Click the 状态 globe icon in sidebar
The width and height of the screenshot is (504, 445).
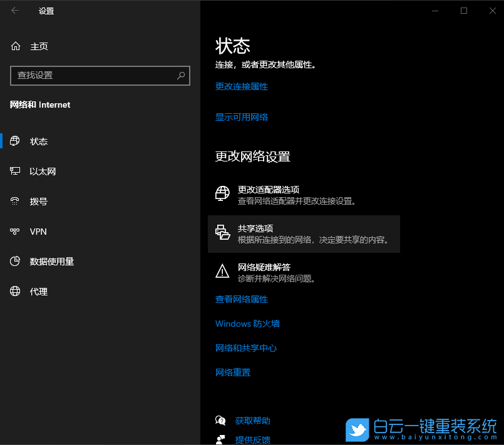tap(14, 141)
